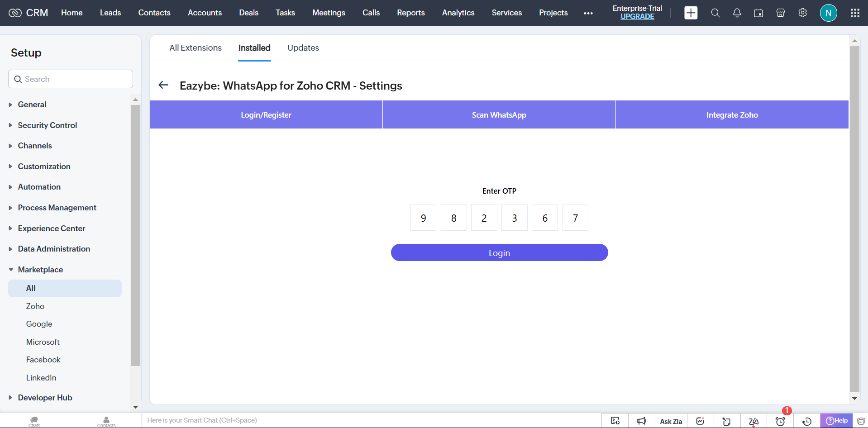Show more modules via ellipsis icon

pos(588,13)
